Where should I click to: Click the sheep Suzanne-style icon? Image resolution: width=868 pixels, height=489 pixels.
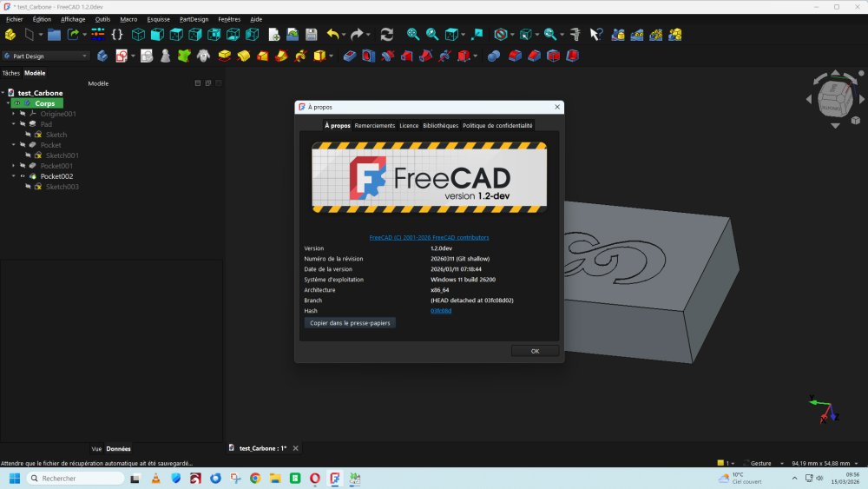(204, 56)
